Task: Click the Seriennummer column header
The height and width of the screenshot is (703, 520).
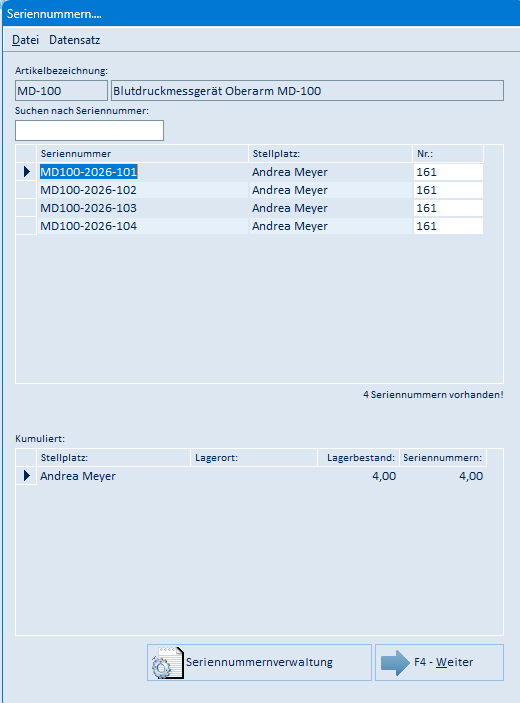Action: (x=143, y=154)
